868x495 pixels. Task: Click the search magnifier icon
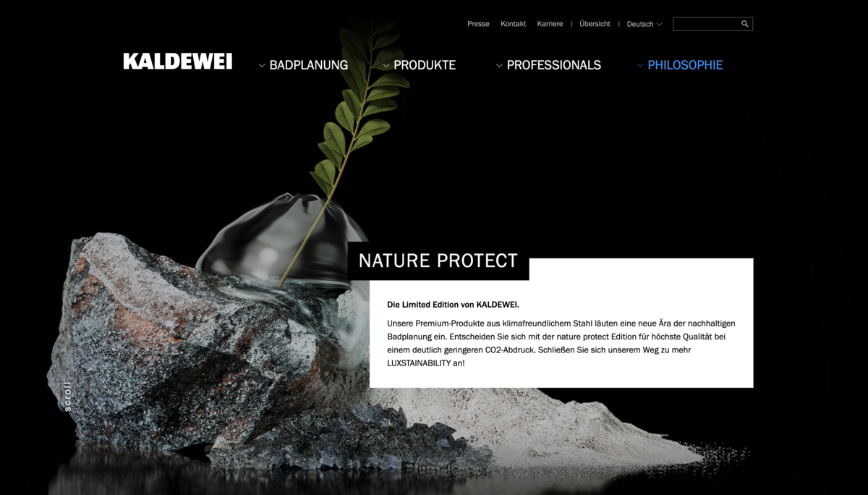click(x=744, y=24)
